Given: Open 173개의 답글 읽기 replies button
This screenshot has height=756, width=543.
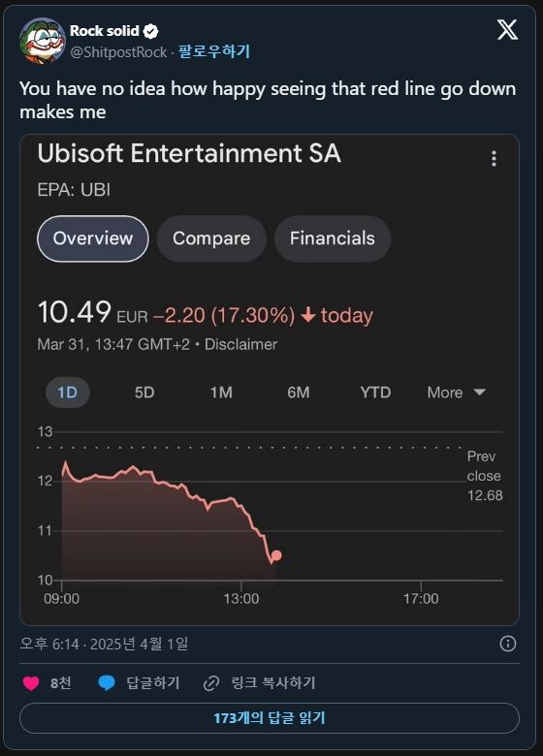Looking at the screenshot, I should pyautogui.click(x=270, y=718).
